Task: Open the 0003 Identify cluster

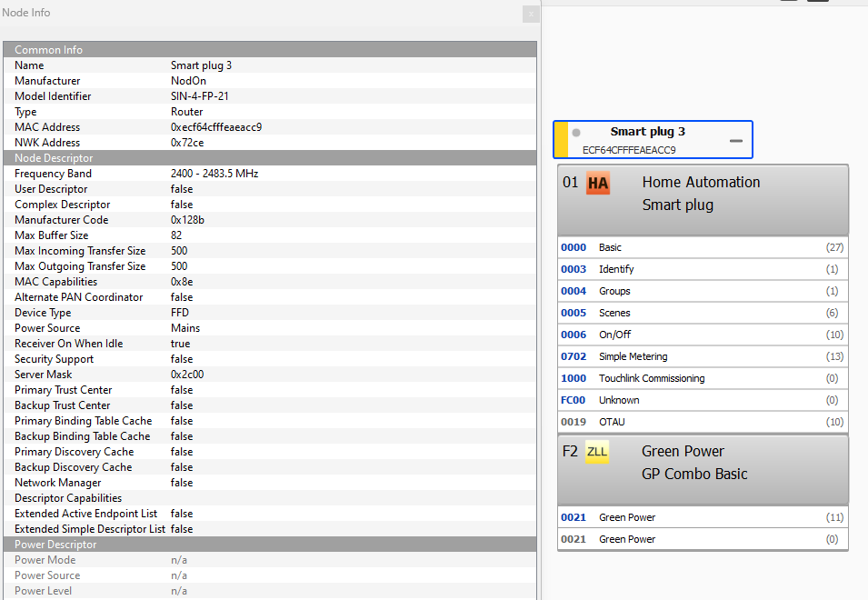Action: coord(703,269)
